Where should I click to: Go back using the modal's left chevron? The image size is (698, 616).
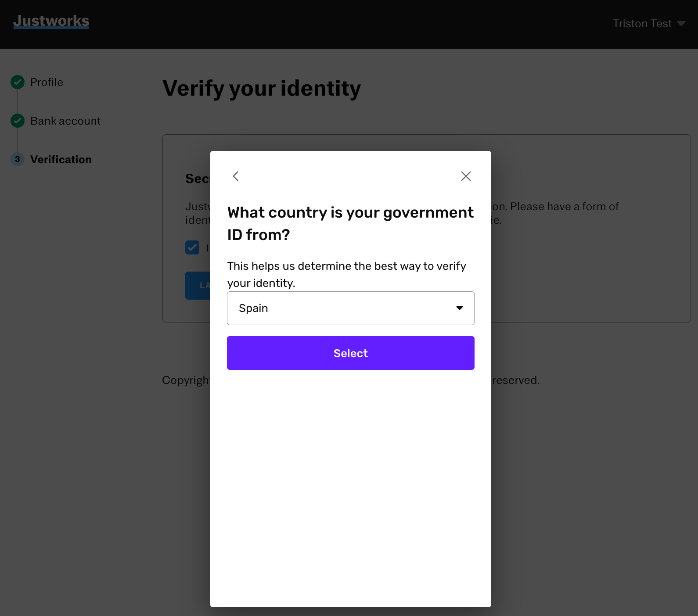coord(236,176)
